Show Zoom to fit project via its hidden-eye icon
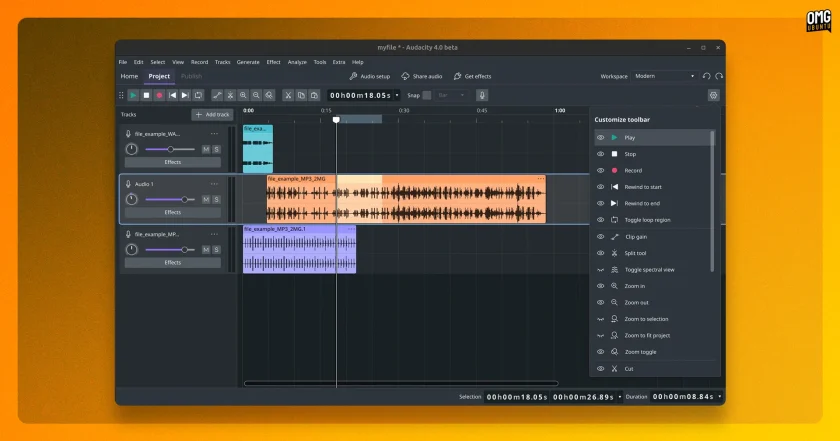 601,336
